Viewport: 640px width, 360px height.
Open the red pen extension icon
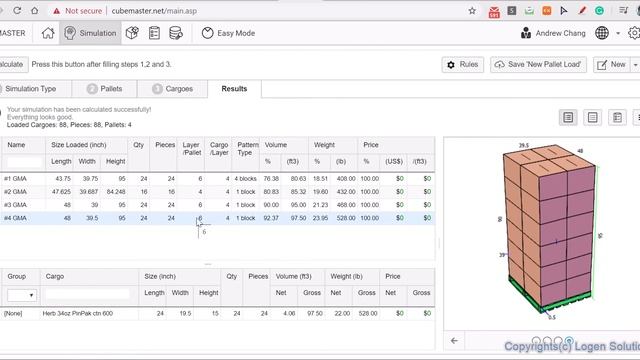(x=582, y=11)
